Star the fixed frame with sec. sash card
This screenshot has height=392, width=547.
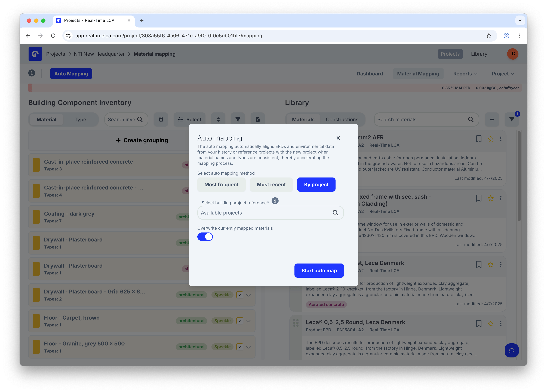click(490, 198)
